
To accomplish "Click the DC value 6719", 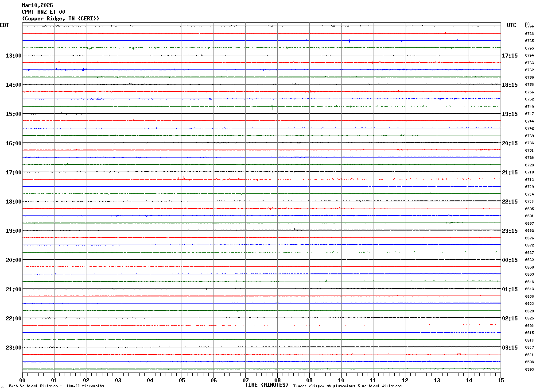I will (x=529, y=173).
